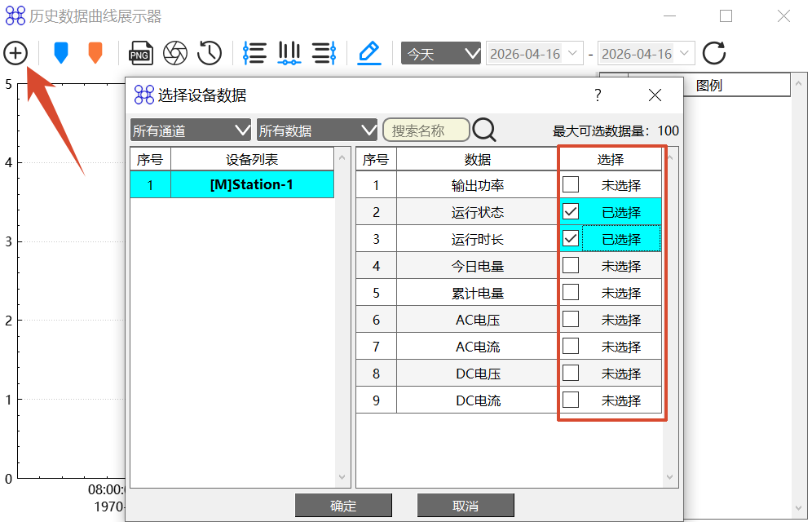Check the 输出功率 selection checkbox
This screenshot has width=812, height=522.
pyautogui.click(x=571, y=184)
